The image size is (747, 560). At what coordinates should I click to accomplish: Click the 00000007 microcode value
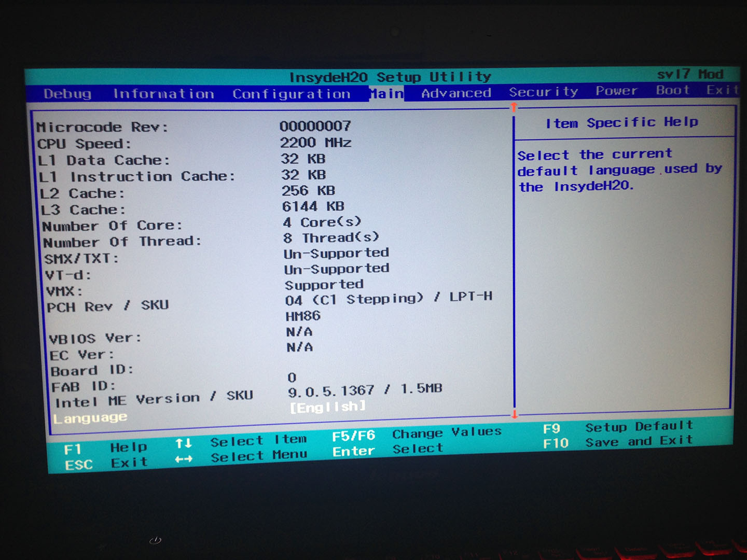pyautogui.click(x=315, y=126)
